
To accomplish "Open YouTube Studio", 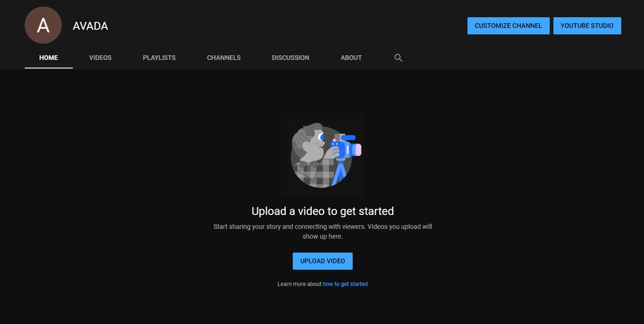I will (587, 26).
